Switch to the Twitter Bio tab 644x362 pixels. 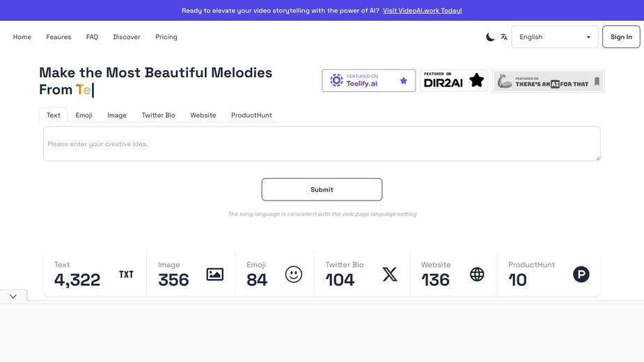[158, 116]
